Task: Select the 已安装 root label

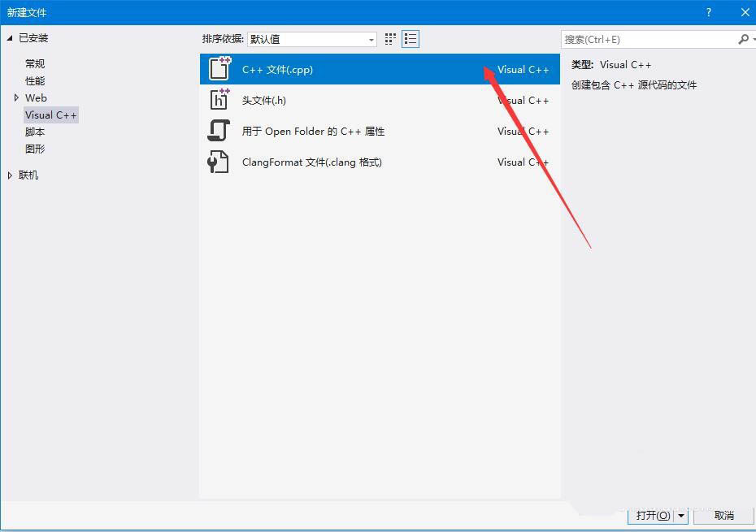Action: 33,38
